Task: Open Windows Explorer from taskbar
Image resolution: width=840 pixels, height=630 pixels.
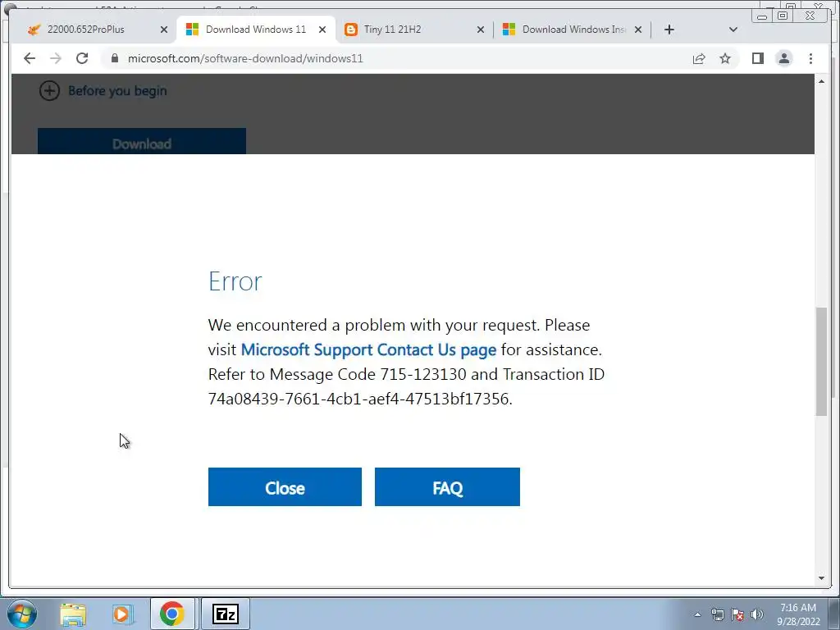Action: click(x=73, y=614)
